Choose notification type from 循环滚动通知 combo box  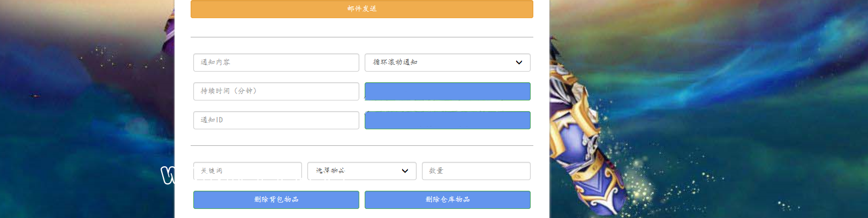pos(447,63)
